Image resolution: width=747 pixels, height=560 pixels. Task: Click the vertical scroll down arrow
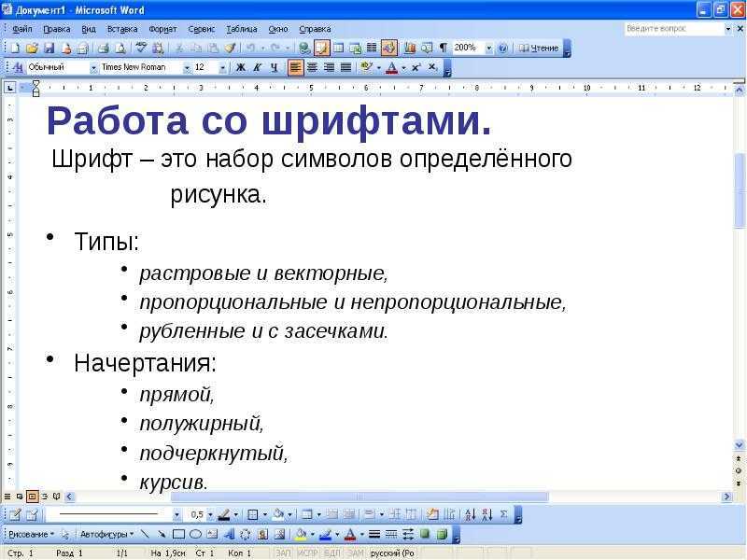click(x=739, y=446)
